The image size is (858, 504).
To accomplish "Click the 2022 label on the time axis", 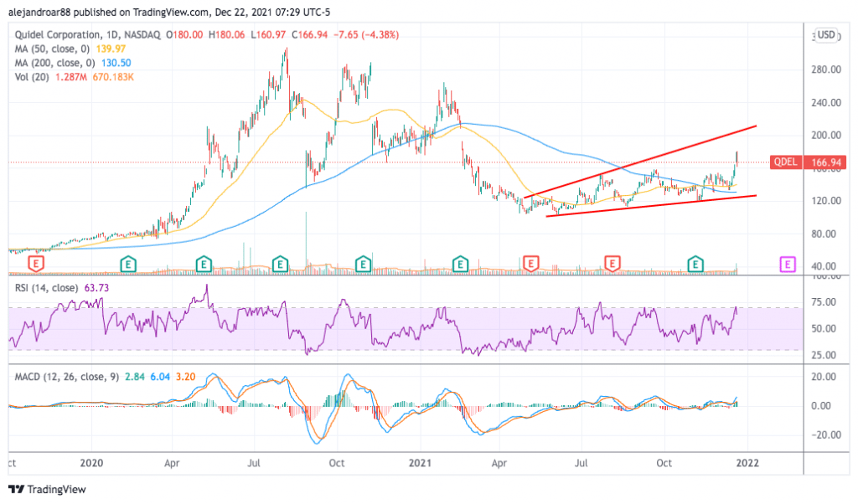I will (747, 463).
